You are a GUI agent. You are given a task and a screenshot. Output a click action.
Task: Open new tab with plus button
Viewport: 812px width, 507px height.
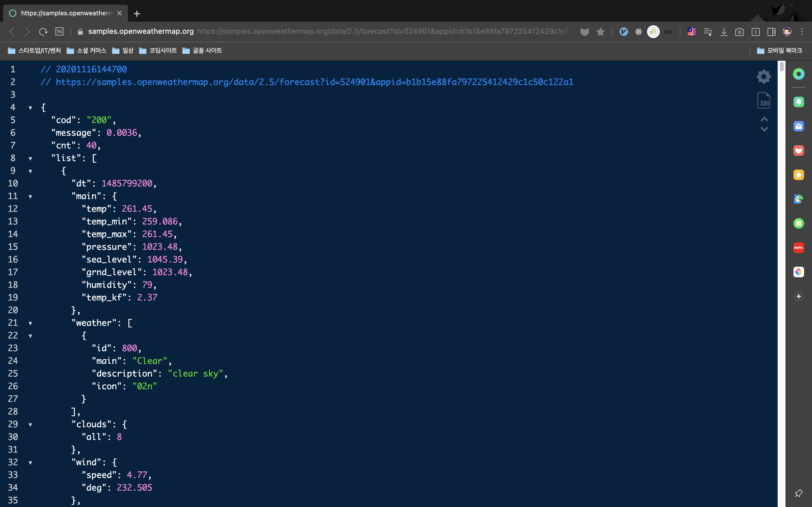pyautogui.click(x=137, y=14)
